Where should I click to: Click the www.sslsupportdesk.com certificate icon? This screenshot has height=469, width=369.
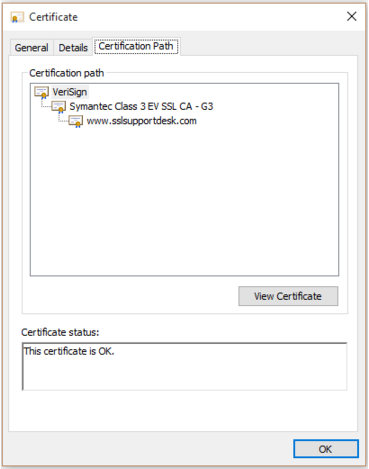[76, 121]
